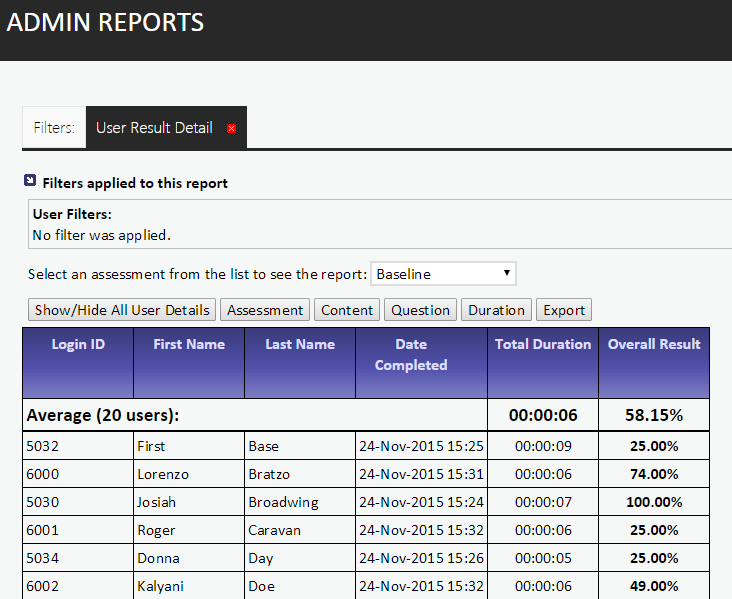Image resolution: width=732 pixels, height=599 pixels.
Task: Select the User Result Detail tab
Action: click(x=154, y=128)
